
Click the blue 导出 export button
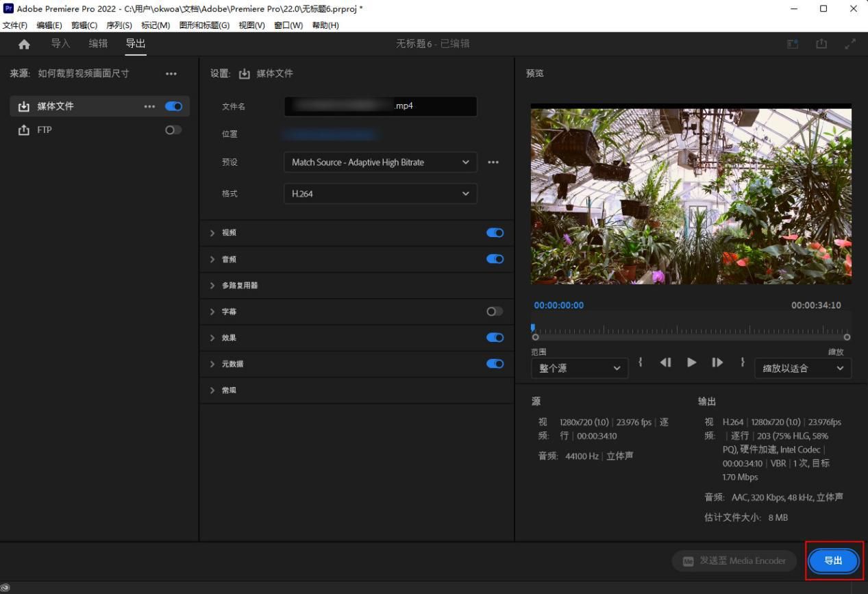coord(833,560)
